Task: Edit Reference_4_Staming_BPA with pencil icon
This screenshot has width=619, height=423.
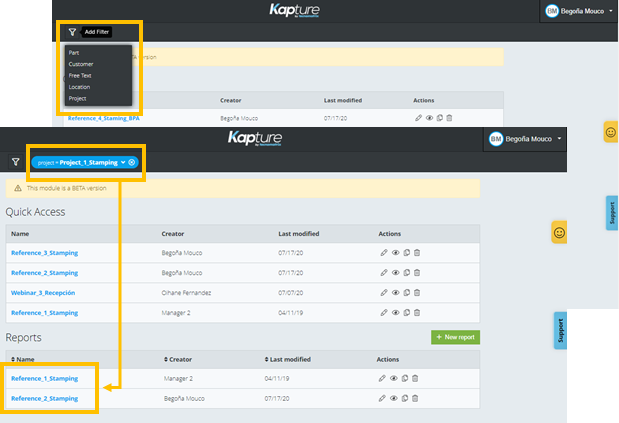Action: [x=418, y=118]
